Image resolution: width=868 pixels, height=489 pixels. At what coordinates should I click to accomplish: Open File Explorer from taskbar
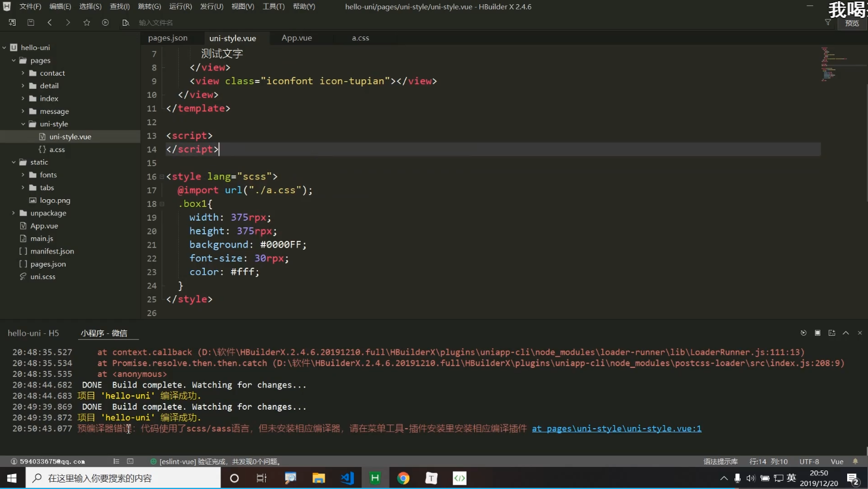(x=319, y=478)
